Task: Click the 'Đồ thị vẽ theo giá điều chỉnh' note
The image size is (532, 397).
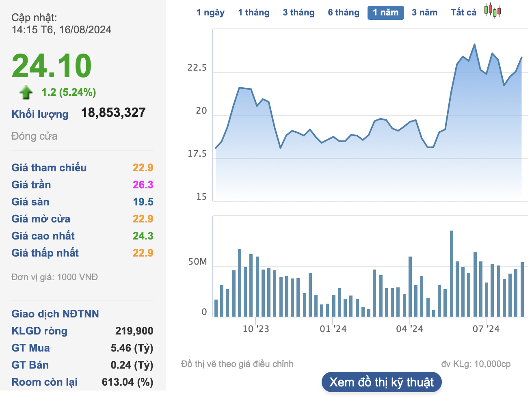Action: click(x=237, y=364)
